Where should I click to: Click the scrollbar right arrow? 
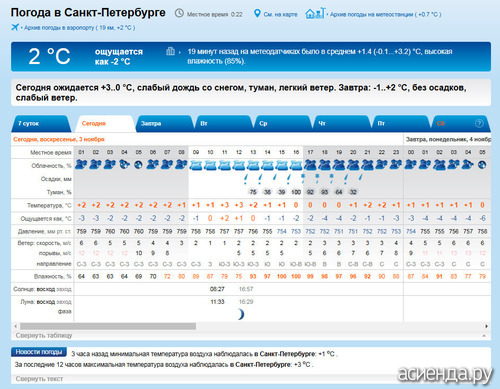coord(486,326)
